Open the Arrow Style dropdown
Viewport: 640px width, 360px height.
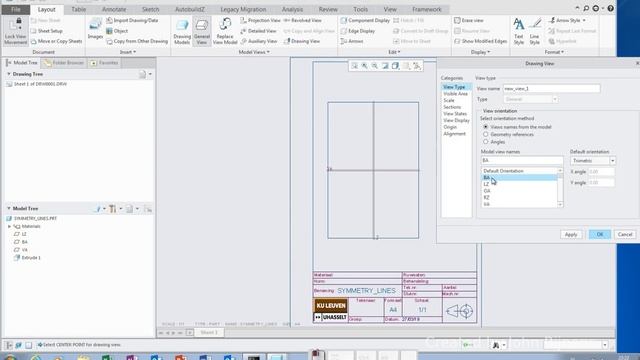tap(567, 20)
